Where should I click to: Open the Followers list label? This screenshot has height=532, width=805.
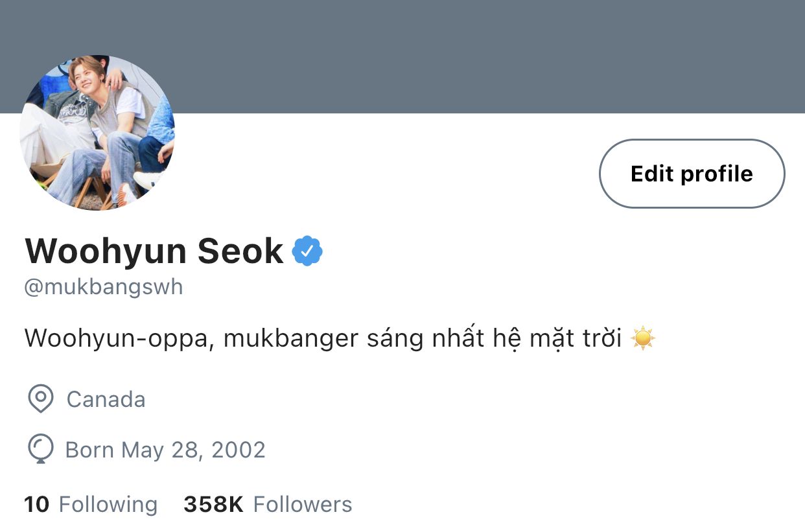point(303,504)
